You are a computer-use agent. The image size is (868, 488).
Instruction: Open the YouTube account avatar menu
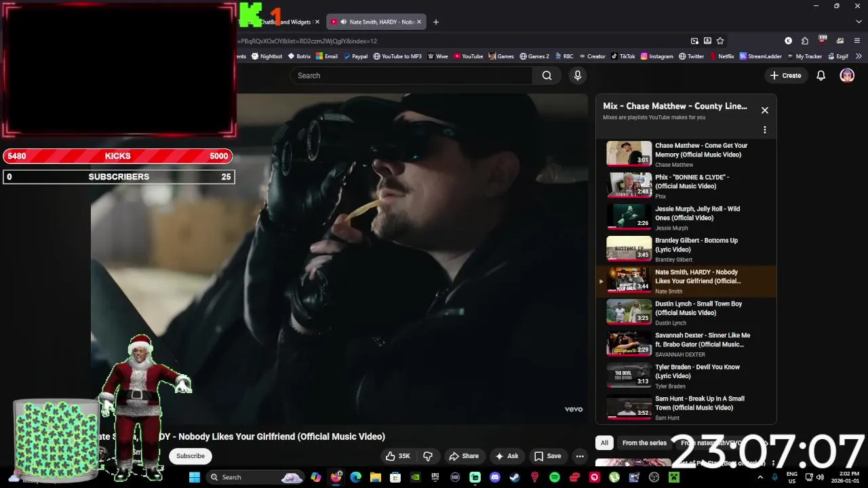tap(847, 76)
